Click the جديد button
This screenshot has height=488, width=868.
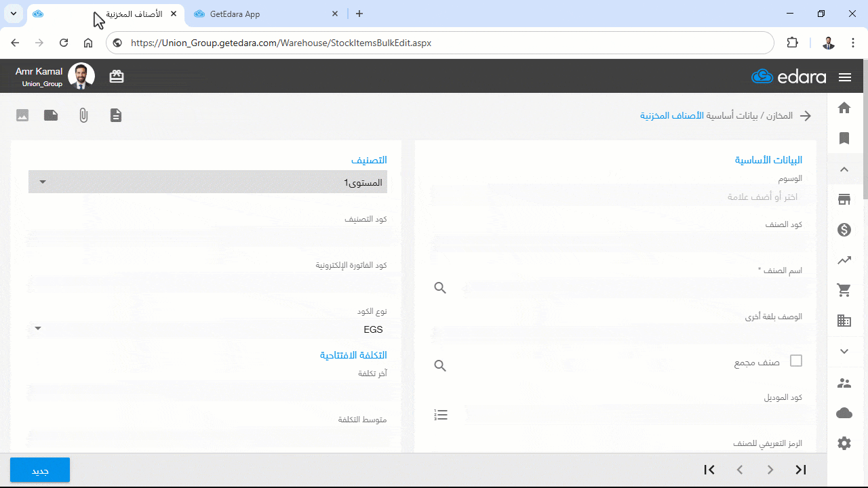pos(40,470)
